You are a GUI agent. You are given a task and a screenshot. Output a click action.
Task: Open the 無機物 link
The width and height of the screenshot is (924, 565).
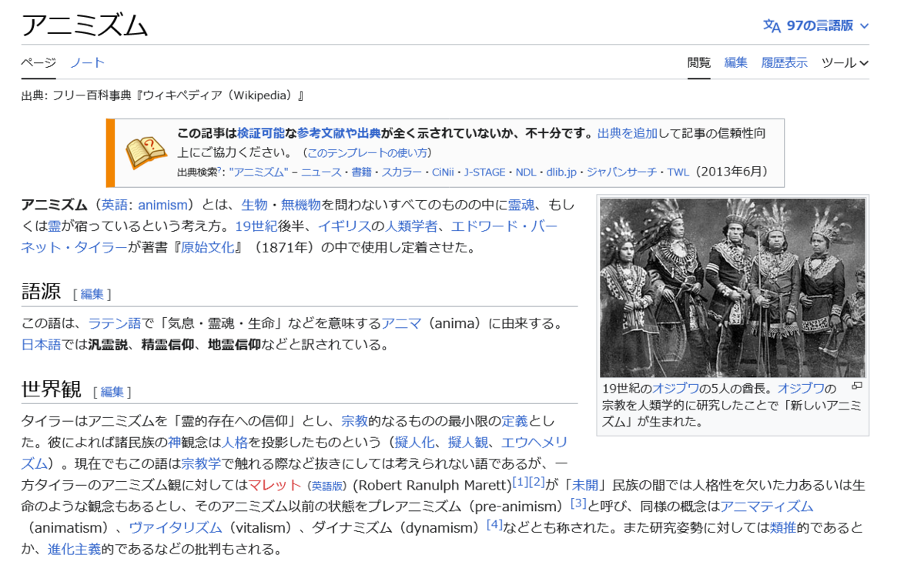[x=300, y=205]
